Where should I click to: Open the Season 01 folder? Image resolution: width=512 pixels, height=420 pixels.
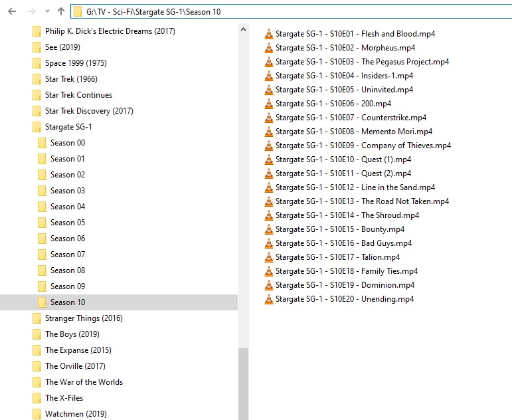61,159
